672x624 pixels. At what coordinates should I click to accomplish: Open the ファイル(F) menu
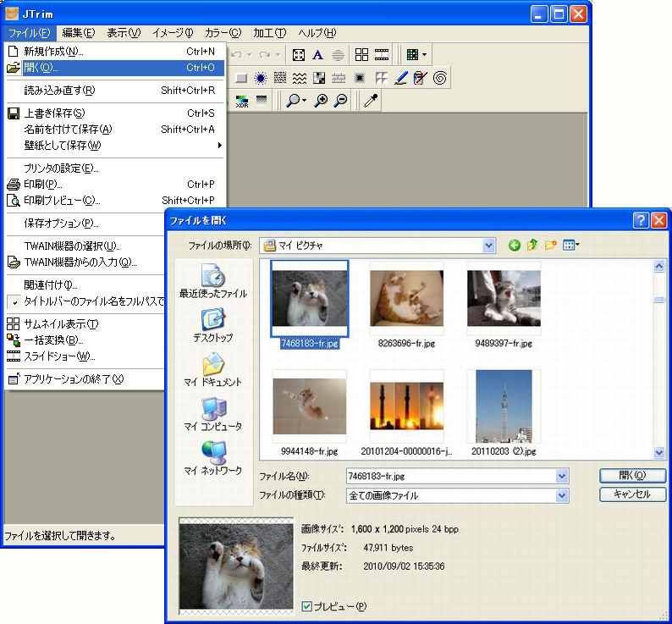(x=29, y=32)
